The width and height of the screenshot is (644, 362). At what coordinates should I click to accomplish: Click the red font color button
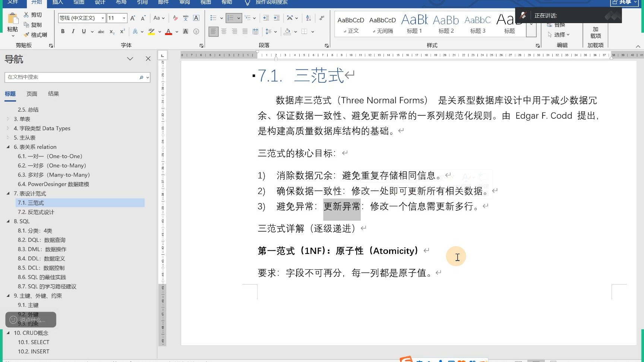click(x=168, y=32)
